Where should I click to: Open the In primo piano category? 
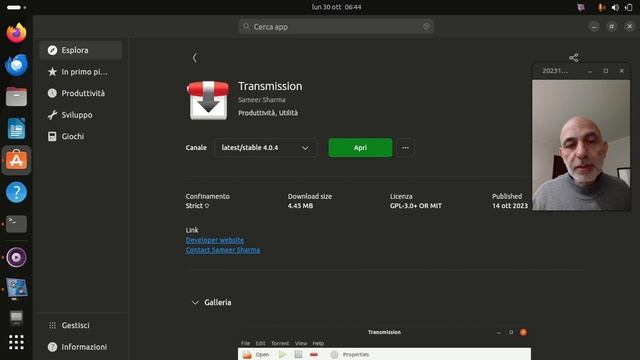click(81, 72)
